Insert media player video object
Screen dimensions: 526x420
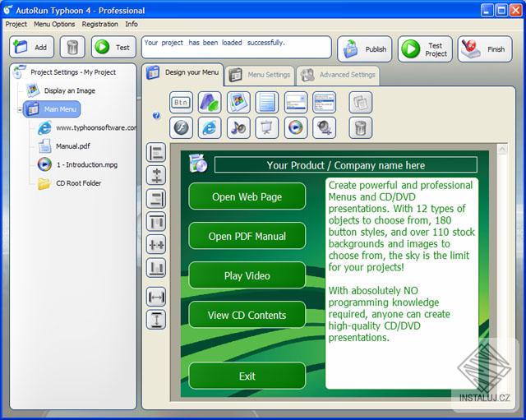[x=296, y=128]
